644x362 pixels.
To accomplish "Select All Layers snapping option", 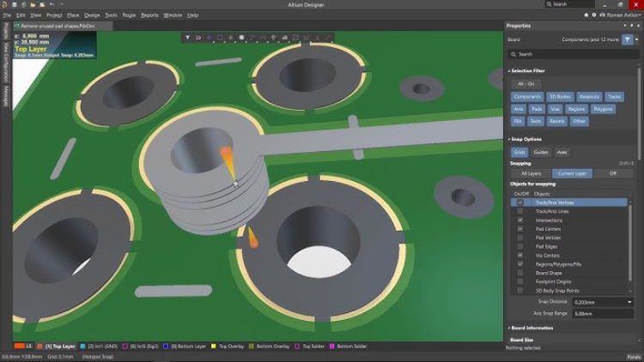I will (x=531, y=173).
